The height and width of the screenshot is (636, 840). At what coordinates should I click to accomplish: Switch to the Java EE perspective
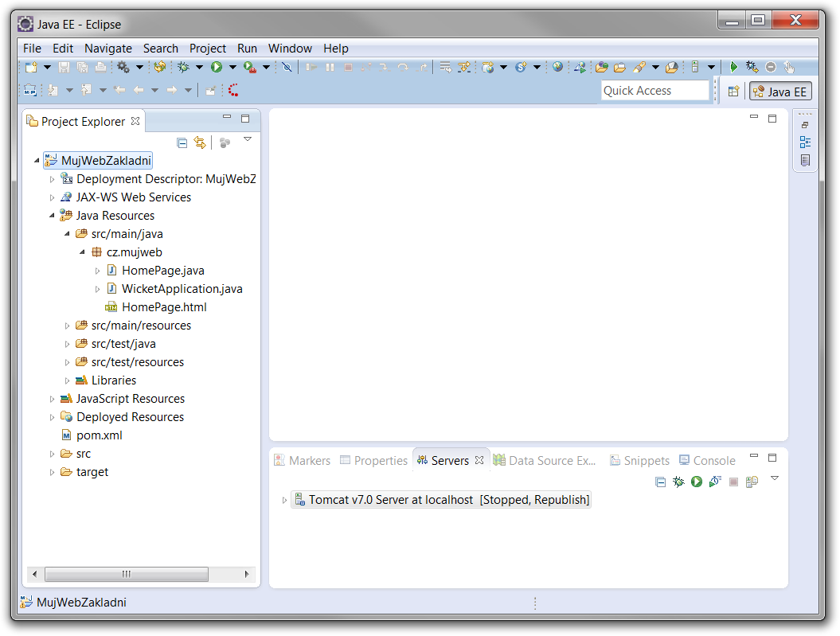coord(779,92)
